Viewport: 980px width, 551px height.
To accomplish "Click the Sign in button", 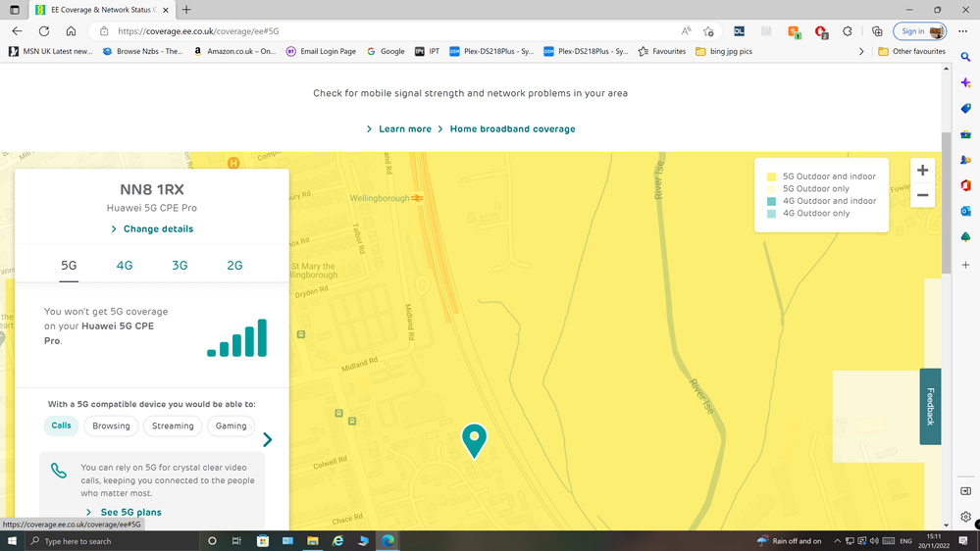I will (919, 31).
